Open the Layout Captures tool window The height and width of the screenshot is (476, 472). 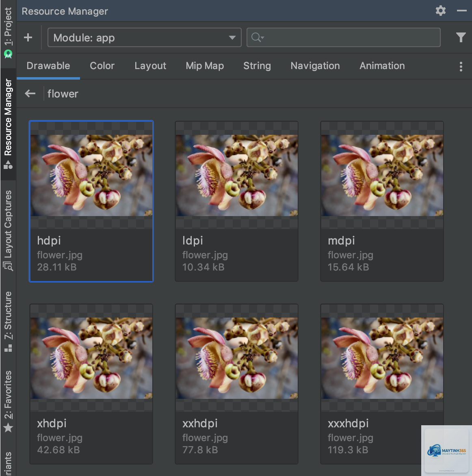coord(8,224)
